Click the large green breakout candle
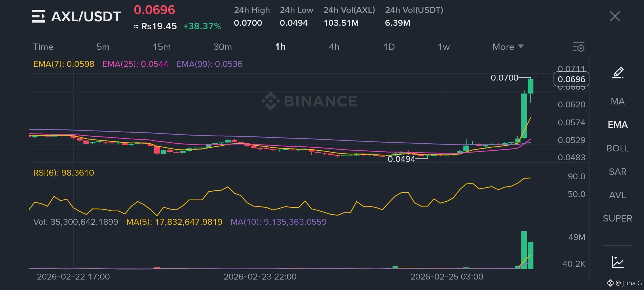644x290 pixels. [524, 116]
